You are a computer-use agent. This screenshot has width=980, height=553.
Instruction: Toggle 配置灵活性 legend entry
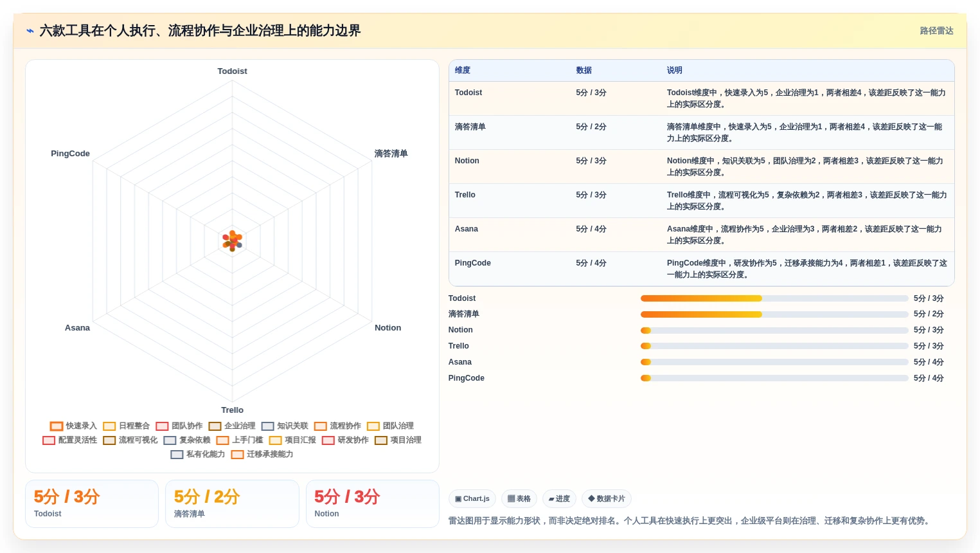[69, 440]
